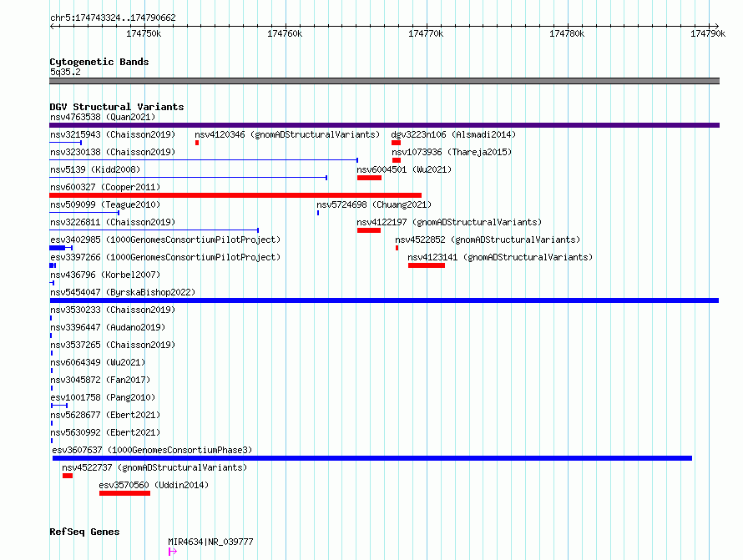Click nsv4522737 gnomAD variant label

tap(154, 467)
